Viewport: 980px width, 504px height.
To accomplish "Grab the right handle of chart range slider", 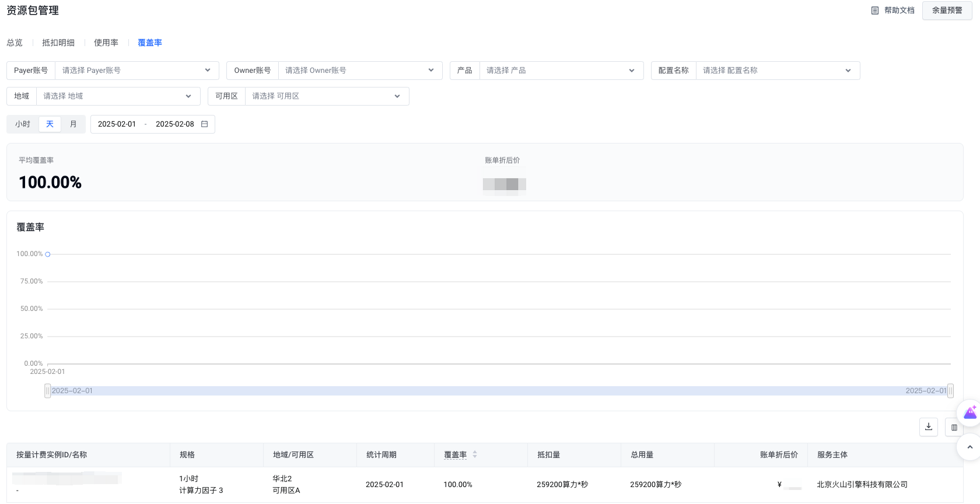I will tap(950, 391).
